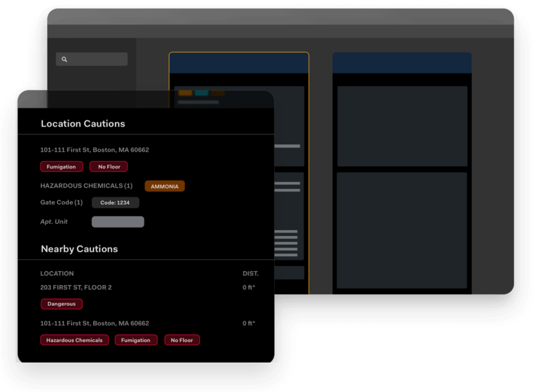
Task: Click the Hazardous Chemicals badge in Nearby Cautions
Action: (x=74, y=340)
